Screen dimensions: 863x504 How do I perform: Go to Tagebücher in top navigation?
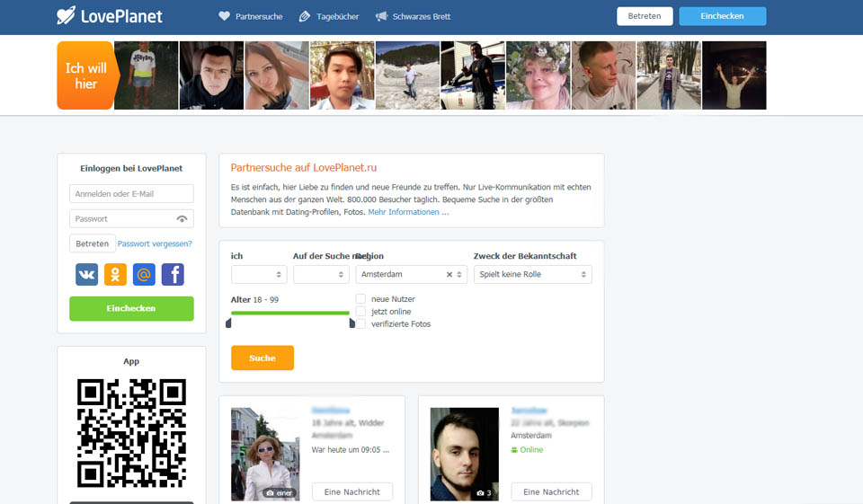pyautogui.click(x=330, y=17)
